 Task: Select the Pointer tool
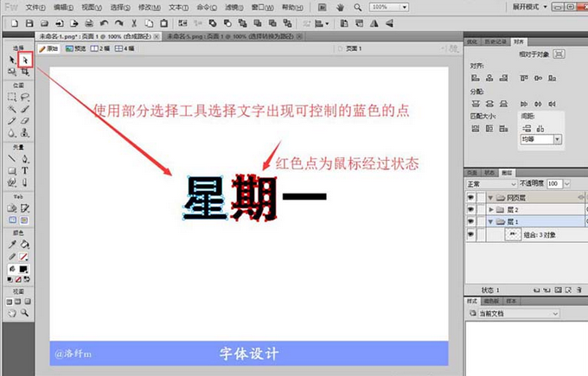(12, 60)
